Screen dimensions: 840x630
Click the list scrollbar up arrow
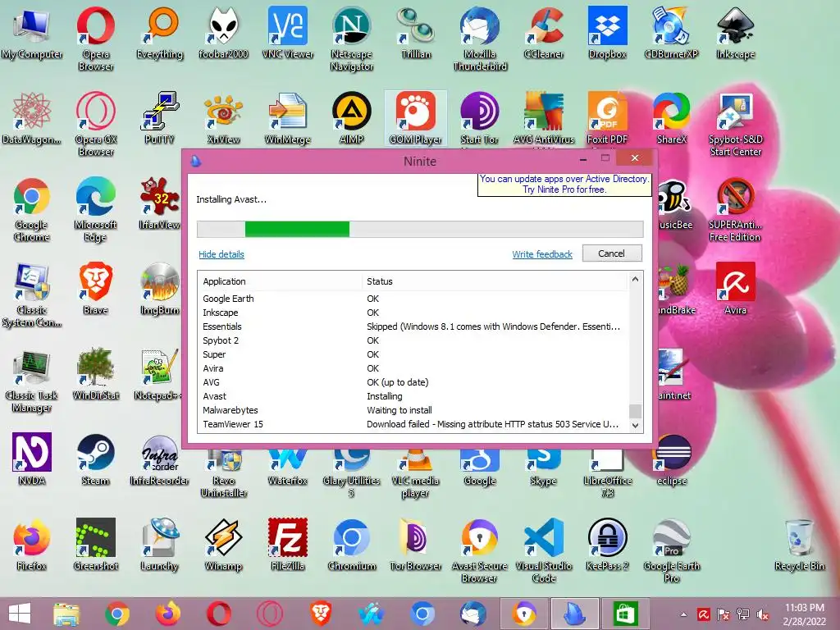coord(636,279)
